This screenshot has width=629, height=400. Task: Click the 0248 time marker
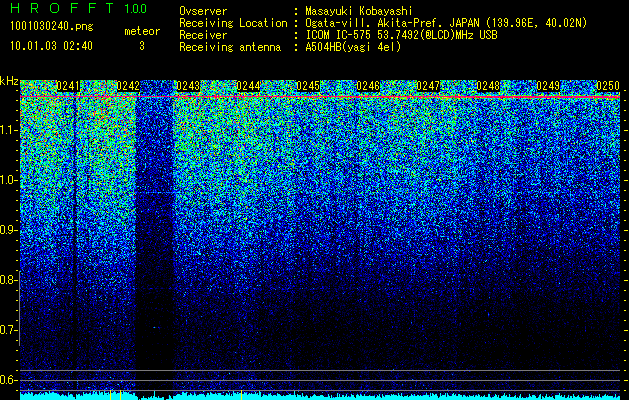488,86
